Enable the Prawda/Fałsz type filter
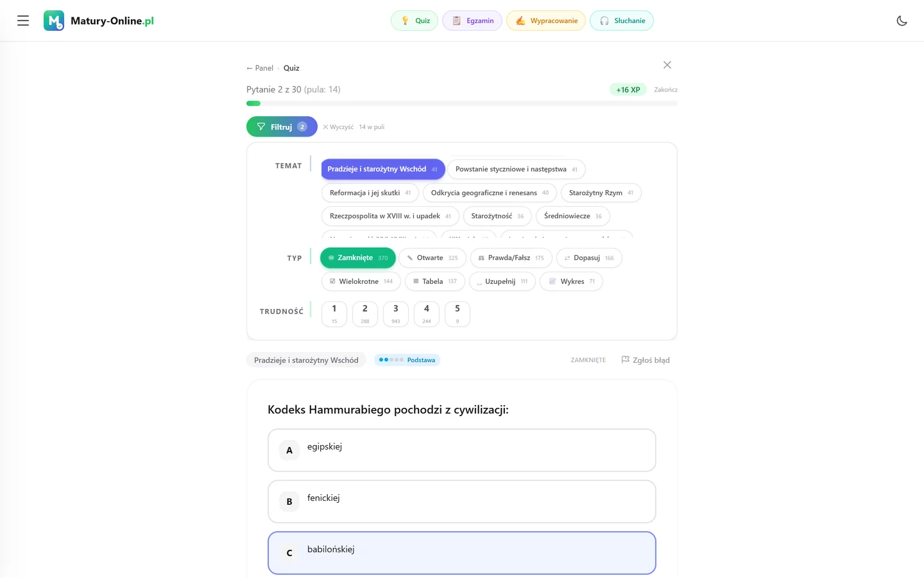The height and width of the screenshot is (578, 924). coord(511,258)
